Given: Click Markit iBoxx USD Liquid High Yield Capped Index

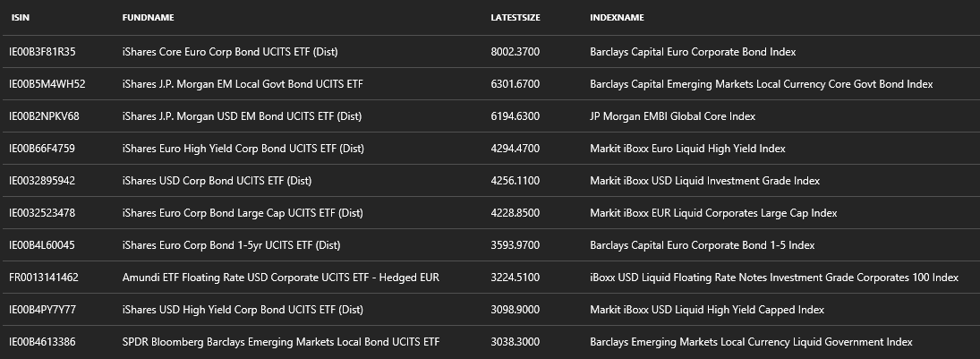Looking at the screenshot, I should pyautogui.click(x=707, y=310).
